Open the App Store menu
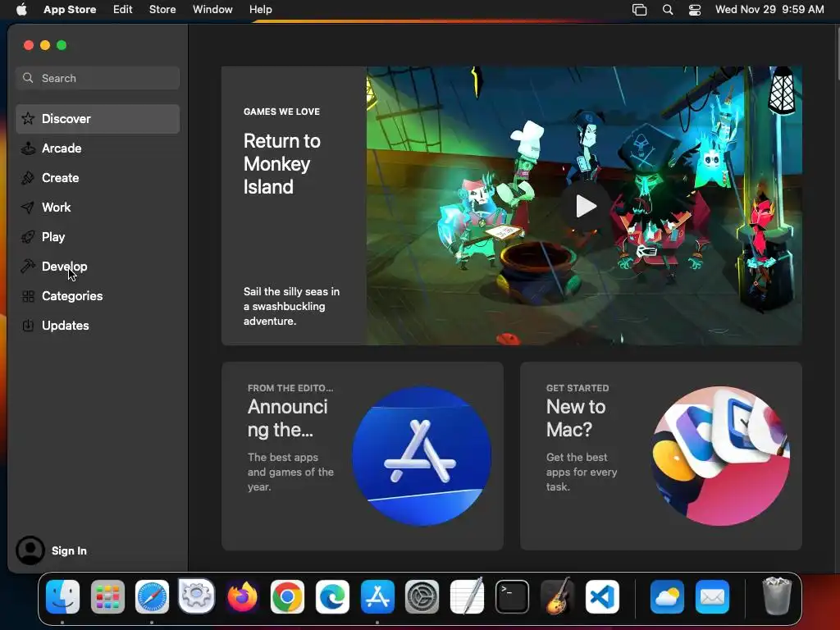The width and height of the screenshot is (840, 630). point(70,10)
